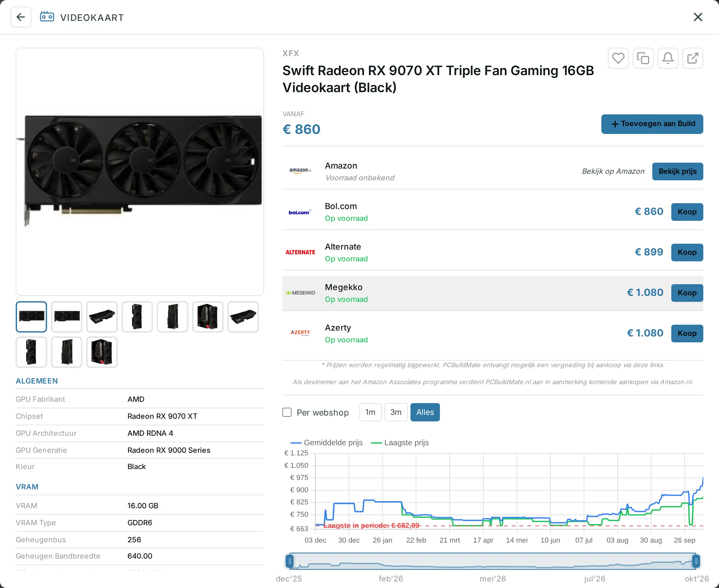Select last thumbnail in second row
This screenshot has height=588, width=719.
click(102, 352)
